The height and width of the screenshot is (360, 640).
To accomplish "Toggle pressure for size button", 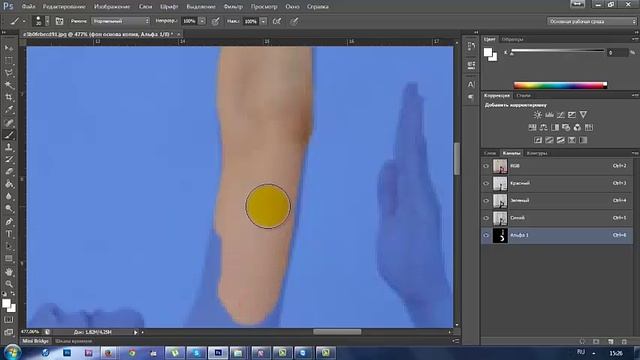I will [294, 21].
